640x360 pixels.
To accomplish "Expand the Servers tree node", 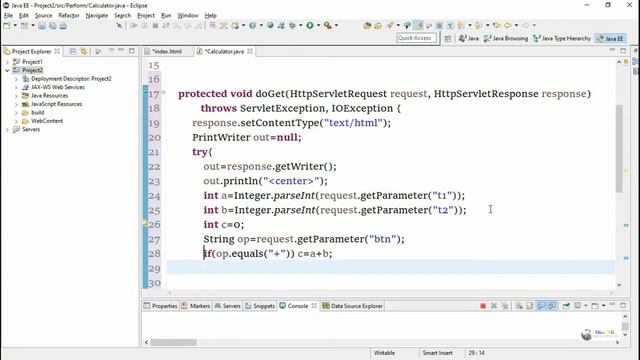I will click(7, 130).
